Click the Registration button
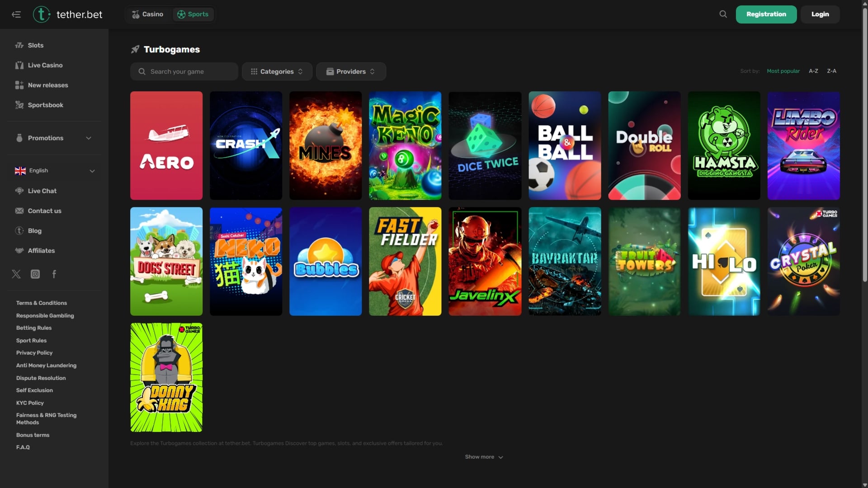The width and height of the screenshot is (868, 488). 766,14
